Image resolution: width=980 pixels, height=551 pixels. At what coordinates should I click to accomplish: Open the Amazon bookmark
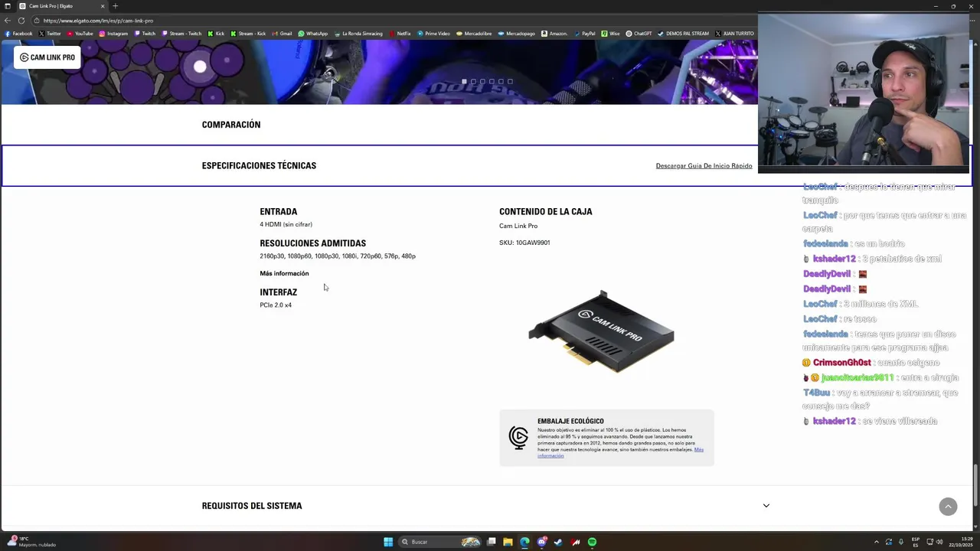pyautogui.click(x=554, y=34)
